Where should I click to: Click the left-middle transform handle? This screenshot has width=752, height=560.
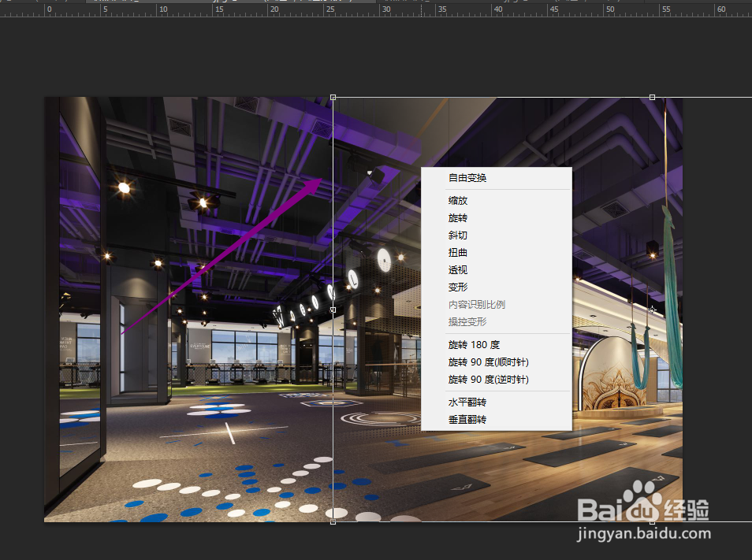[333, 310]
